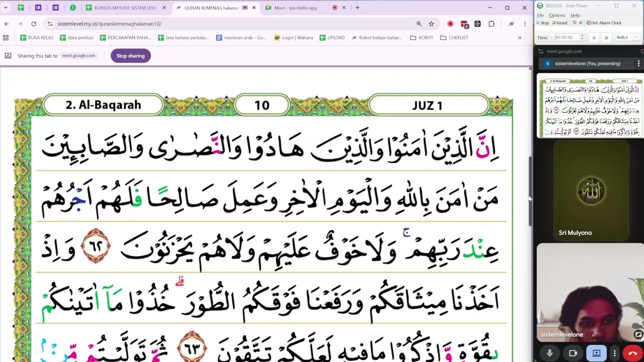Open the tata bahasa perkata... bookmark

183,38
